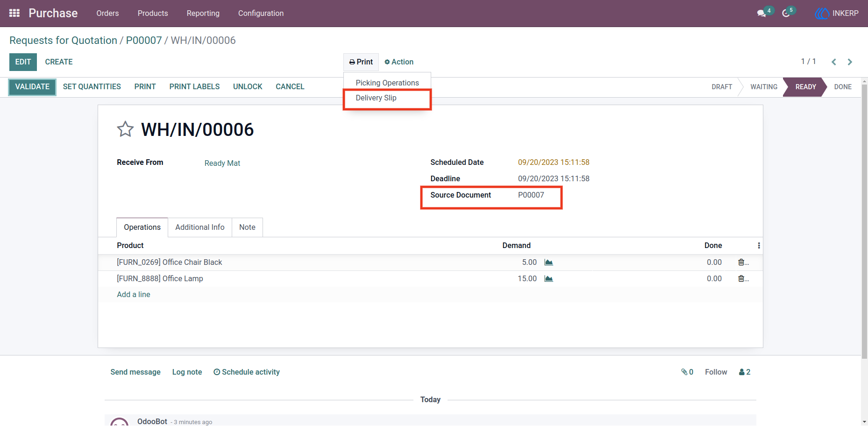Screen dimensions: 868x426
Task: Open P00007 breadcrumb link
Action: click(x=144, y=41)
